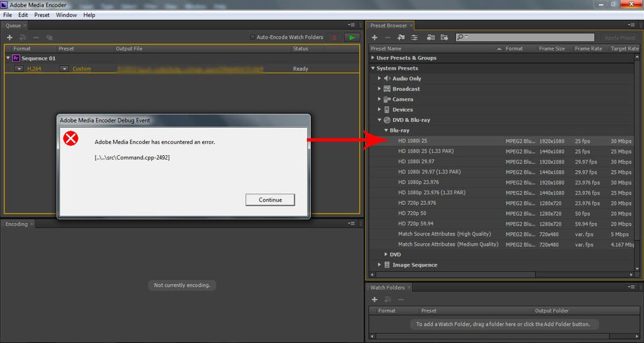Open the H.264 format dropdown arrow
The image size is (644, 343).
19,68
